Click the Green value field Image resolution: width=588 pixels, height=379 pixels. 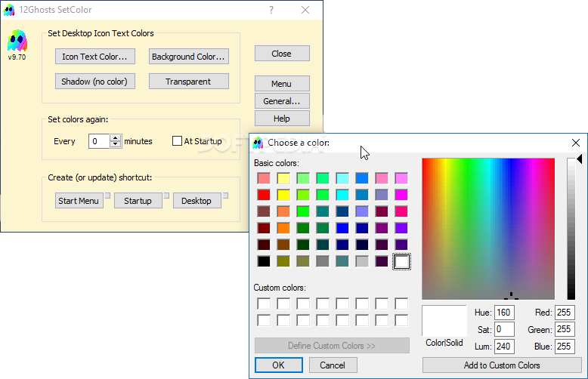565,330
